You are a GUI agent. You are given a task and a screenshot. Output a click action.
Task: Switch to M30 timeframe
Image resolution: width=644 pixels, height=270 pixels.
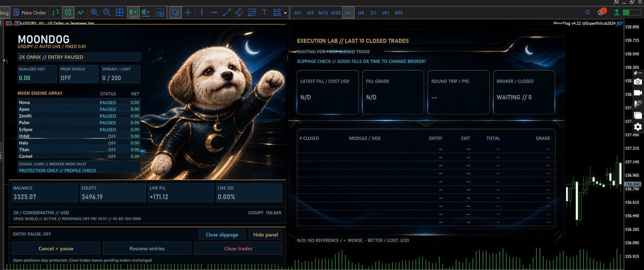[336, 12]
